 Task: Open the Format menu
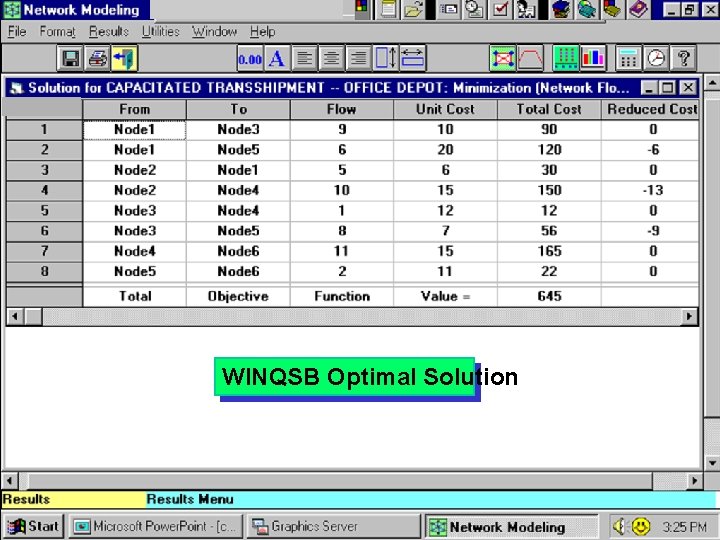pyautogui.click(x=57, y=32)
